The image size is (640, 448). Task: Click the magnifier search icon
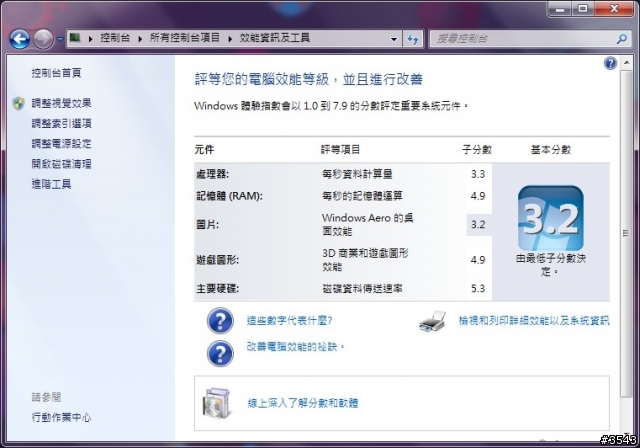[622, 39]
